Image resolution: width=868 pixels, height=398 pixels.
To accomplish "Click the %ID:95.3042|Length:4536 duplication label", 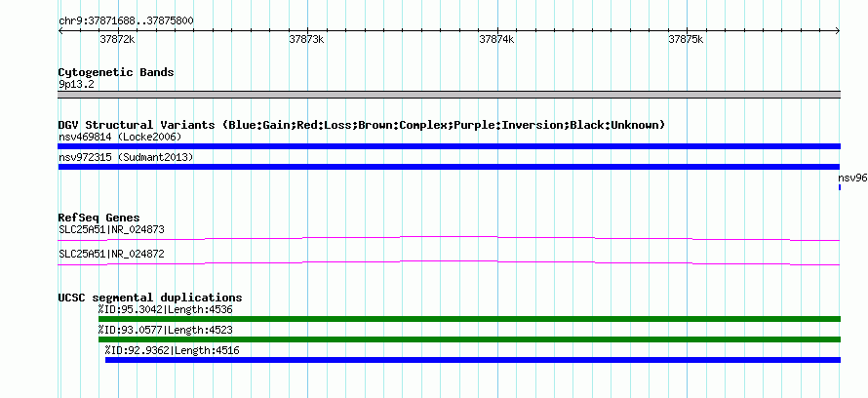I will coord(166,309).
